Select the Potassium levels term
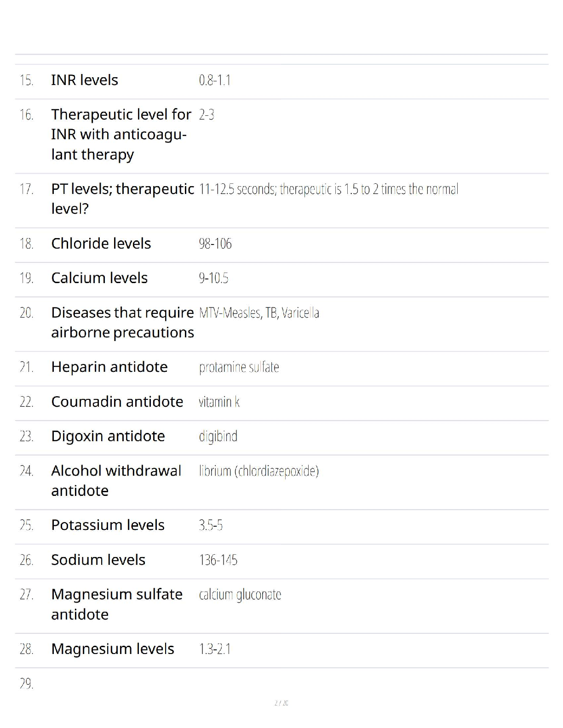This screenshot has height=728, width=563. click(x=108, y=525)
